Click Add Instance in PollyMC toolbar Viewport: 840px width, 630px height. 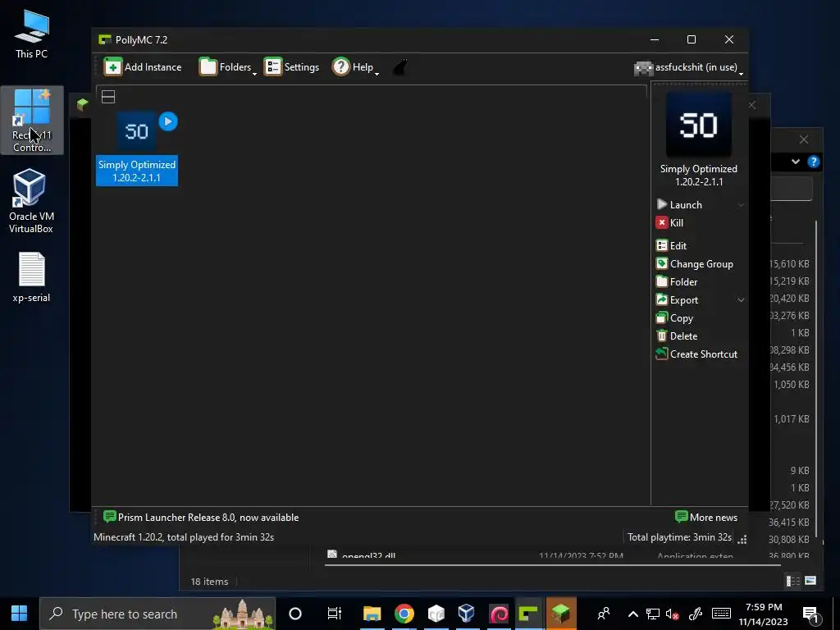143,67
